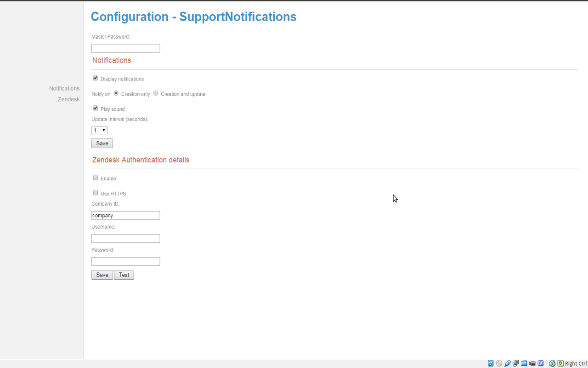The width and height of the screenshot is (588, 368).
Task: Jump to Zendesk section in sidebar
Action: point(69,99)
